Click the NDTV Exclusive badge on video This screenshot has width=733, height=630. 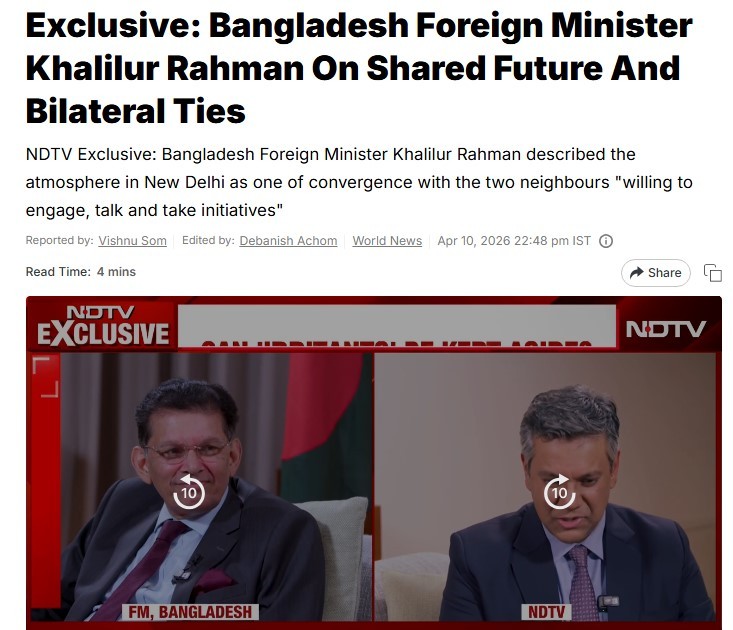[103, 326]
